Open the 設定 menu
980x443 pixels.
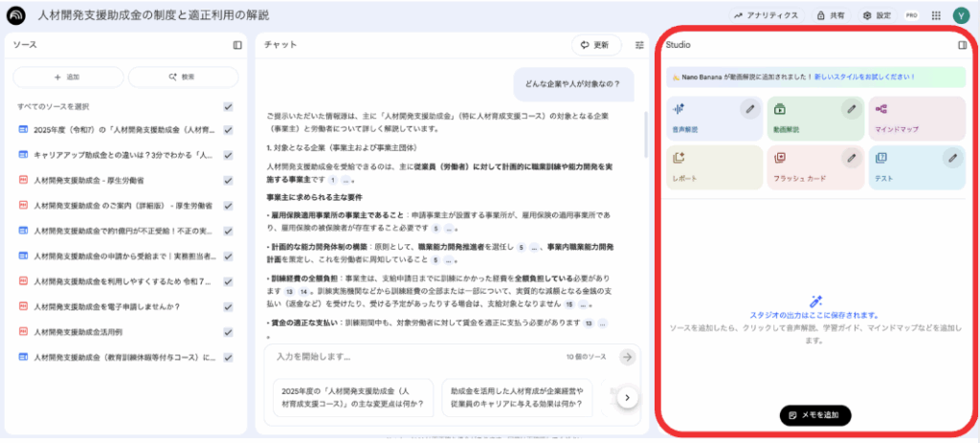point(876,15)
